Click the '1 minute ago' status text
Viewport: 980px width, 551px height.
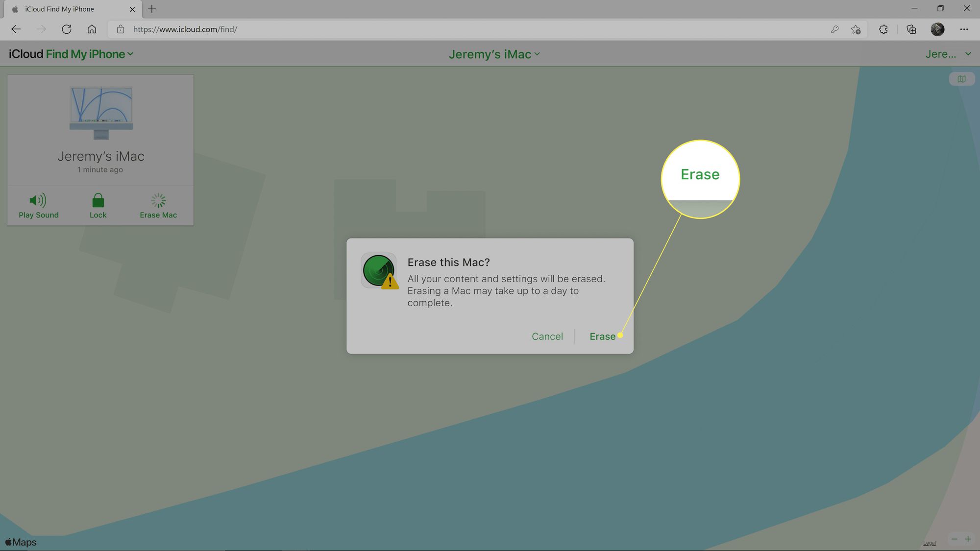point(100,169)
